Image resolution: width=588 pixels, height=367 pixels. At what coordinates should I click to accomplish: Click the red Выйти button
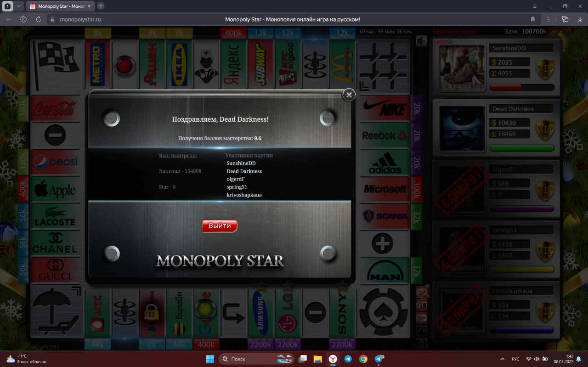point(220,226)
